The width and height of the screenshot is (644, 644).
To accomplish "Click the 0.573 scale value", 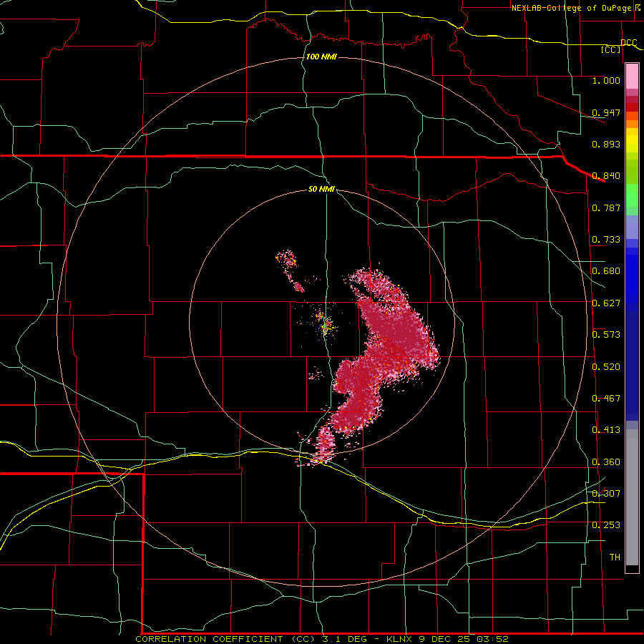I will point(606,335).
